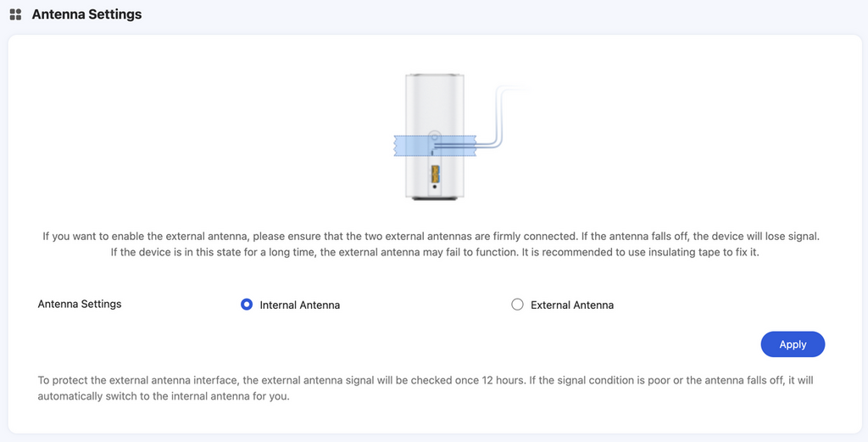Click the grid icon beside Antenna Settings title

pyautogui.click(x=15, y=14)
